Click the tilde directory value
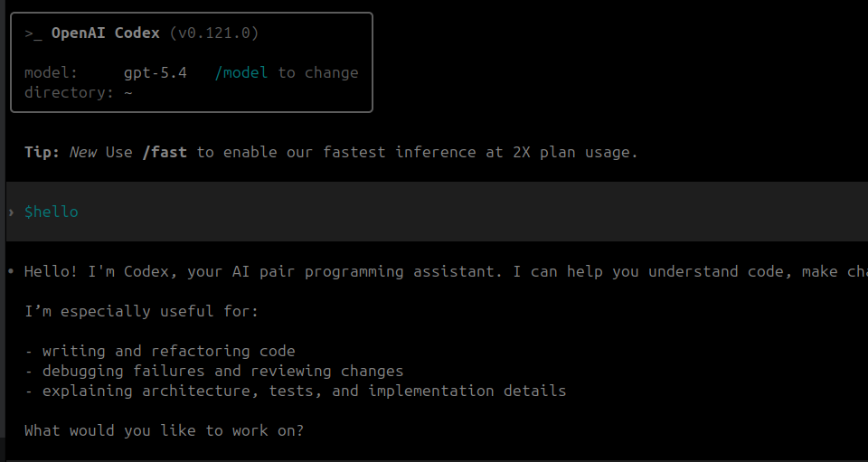Screen dimensions: 868x462 128,92
